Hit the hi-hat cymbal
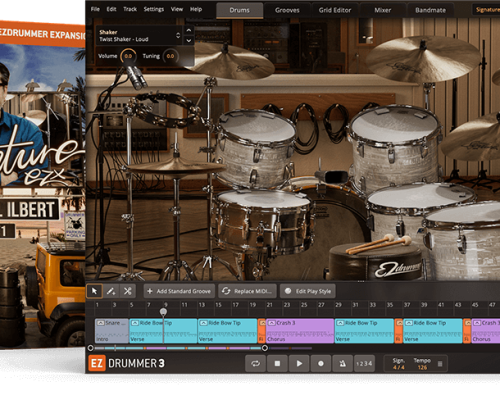The height and width of the screenshot is (400, 500). 177,167
